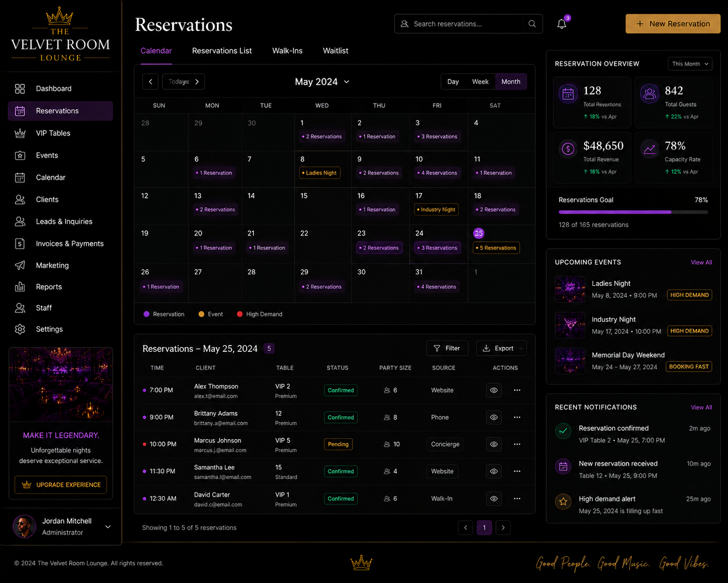
Task: Go to page 1
Action: 484,528
